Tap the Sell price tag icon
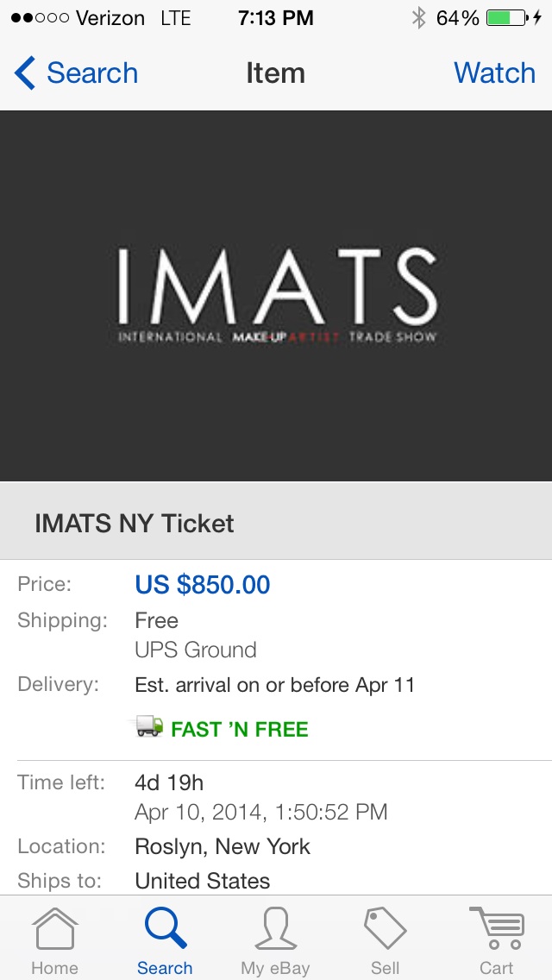 (x=385, y=929)
